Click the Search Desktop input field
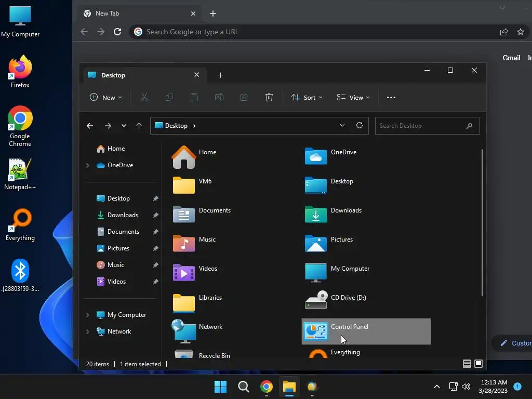The height and width of the screenshot is (399, 532). pos(427,126)
